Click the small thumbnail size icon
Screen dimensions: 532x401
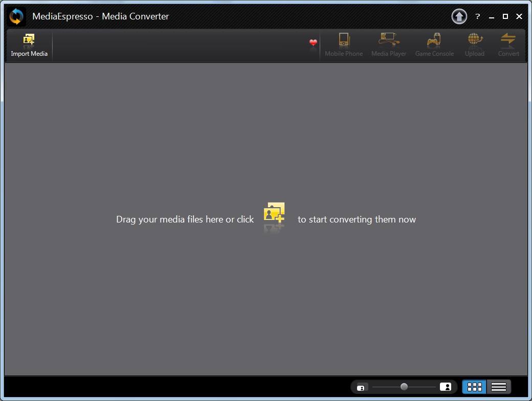[362, 387]
